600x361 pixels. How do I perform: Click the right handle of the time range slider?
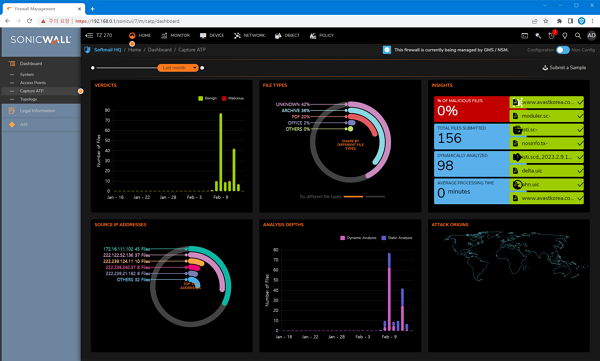(x=202, y=68)
